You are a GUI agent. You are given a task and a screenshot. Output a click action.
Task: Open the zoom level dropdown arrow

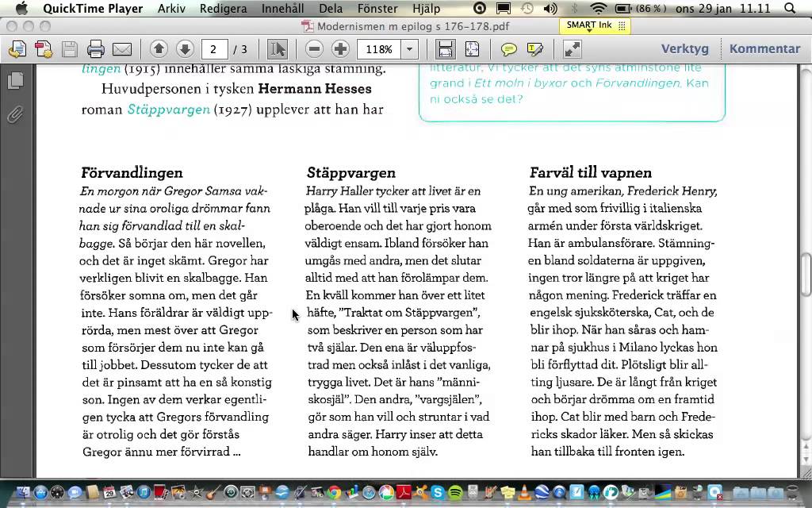tap(409, 49)
